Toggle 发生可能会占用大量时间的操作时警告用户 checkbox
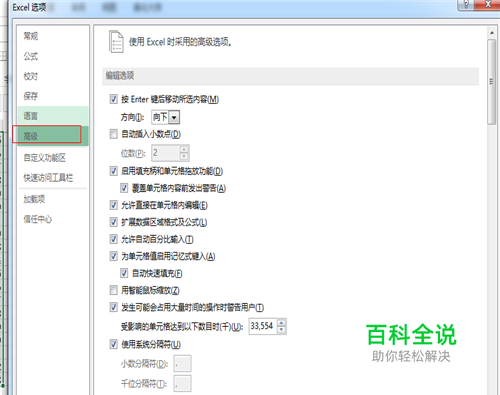Screen dimensions: 500x395 [x=114, y=307]
